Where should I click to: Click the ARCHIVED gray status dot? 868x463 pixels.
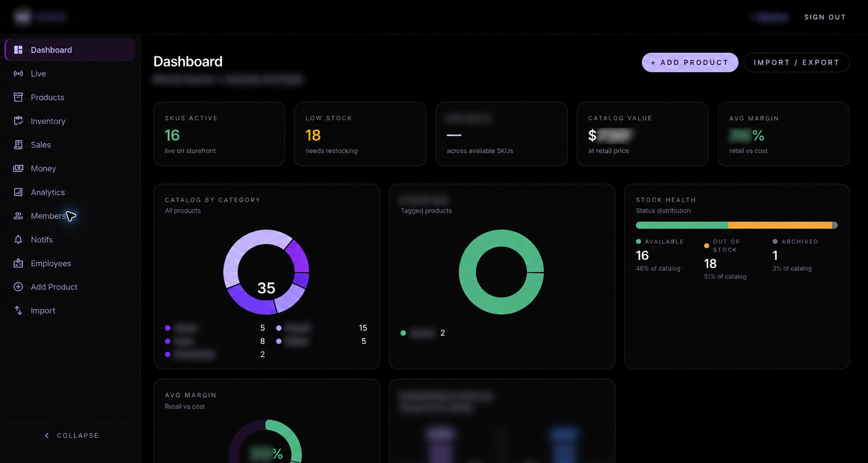tap(775, 242)
